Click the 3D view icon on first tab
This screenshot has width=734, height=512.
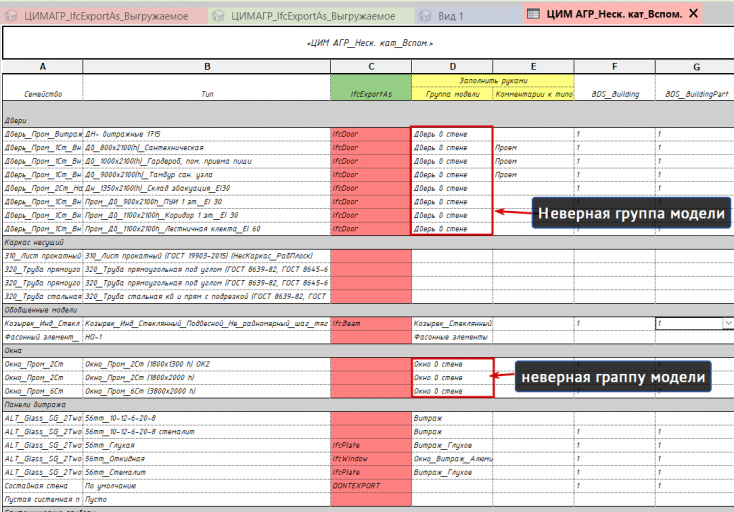tap(10, 15)
